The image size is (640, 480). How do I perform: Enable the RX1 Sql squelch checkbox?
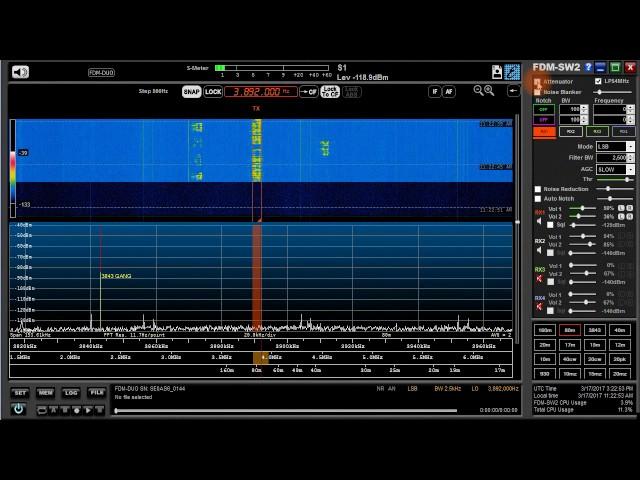(550, 225)
